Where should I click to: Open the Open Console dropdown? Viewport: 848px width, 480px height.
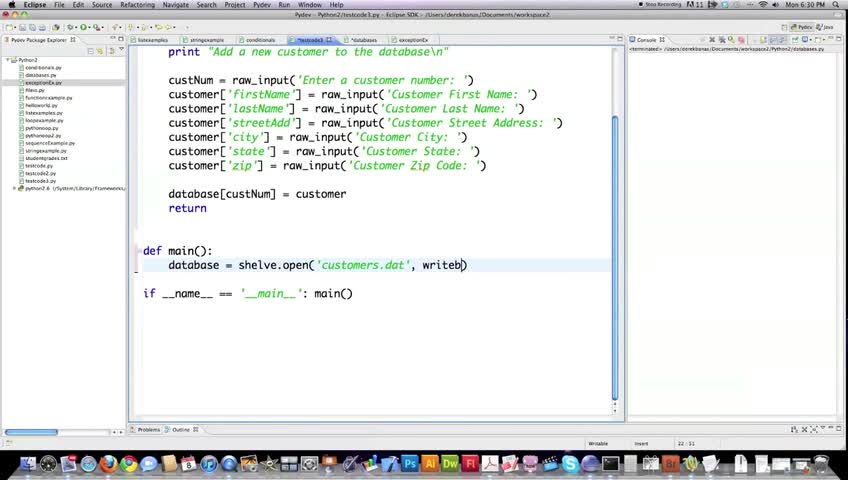[824, 39]
